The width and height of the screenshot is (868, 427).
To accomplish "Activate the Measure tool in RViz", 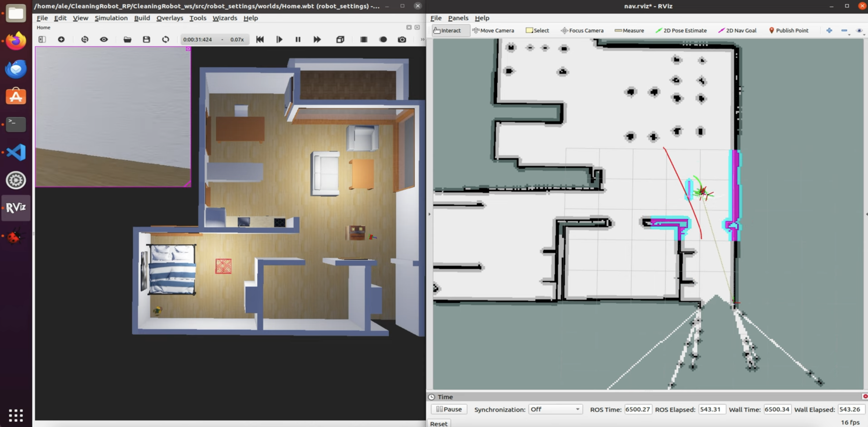I will click(629, 30).
